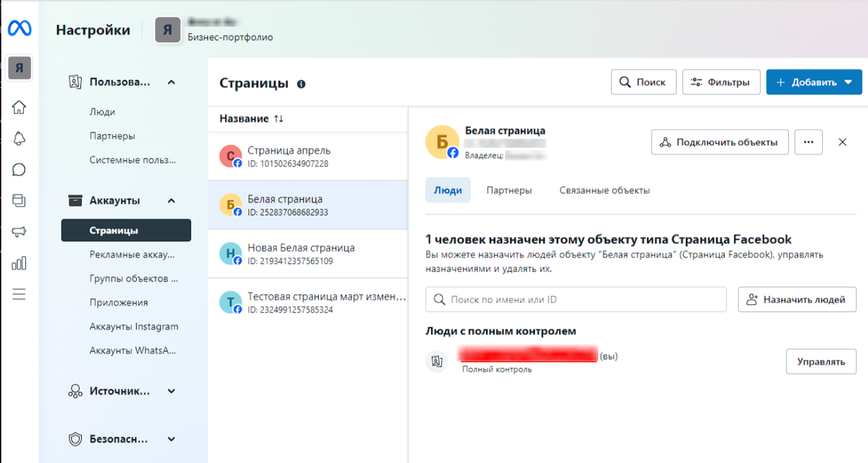Click the Meta logo icon
Viewport: 868px width, 463px height.
[19, 29]
